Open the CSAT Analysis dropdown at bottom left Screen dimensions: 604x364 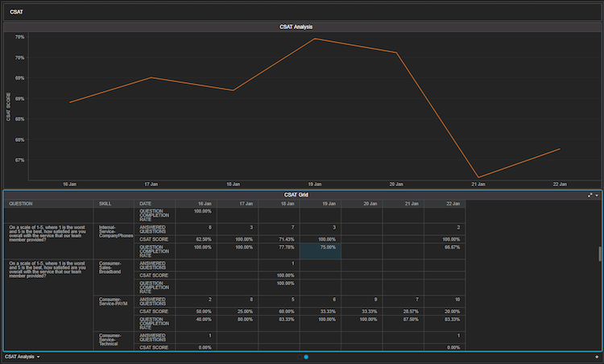click(x=23, y=357)
